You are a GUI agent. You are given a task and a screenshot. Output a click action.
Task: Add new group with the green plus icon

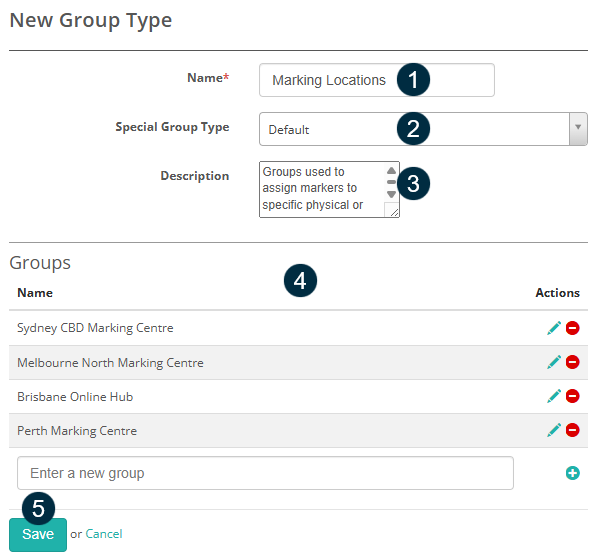point(572,473)
